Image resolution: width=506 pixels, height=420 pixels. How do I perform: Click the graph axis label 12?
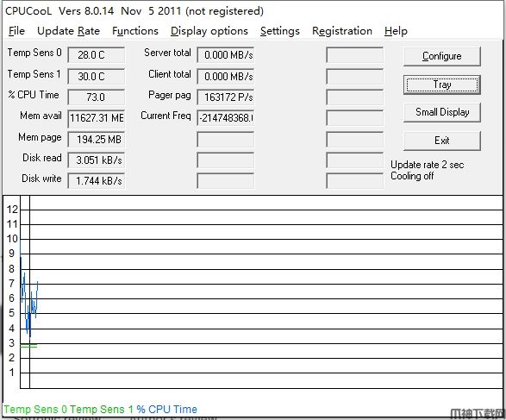(x=12, y=210)
